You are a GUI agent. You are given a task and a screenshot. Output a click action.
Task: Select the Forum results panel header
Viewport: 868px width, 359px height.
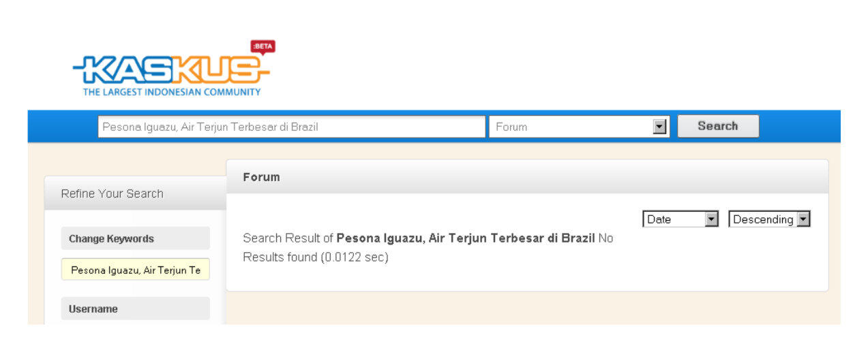coord(527,177)
